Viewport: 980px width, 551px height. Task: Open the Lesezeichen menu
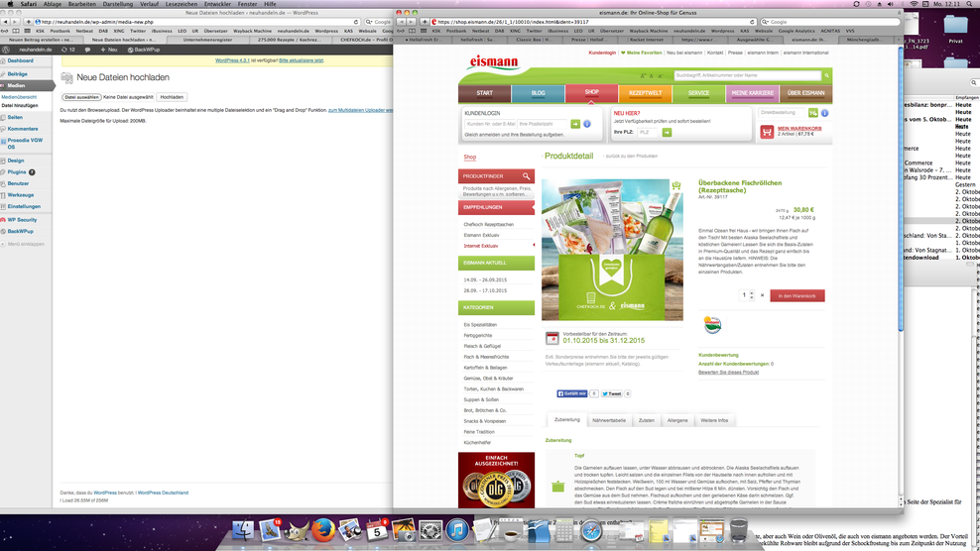tap(182, 4)
